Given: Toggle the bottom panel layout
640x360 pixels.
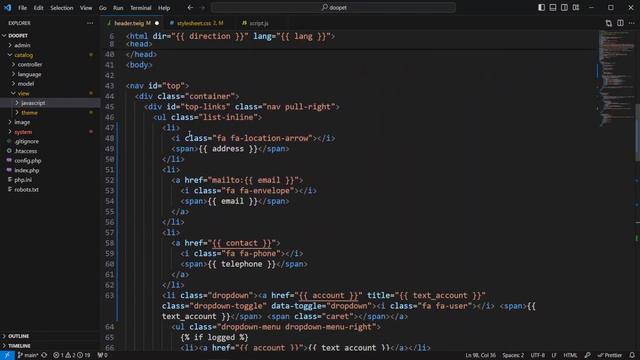Looking at the screenshot, I should point(553,7).
